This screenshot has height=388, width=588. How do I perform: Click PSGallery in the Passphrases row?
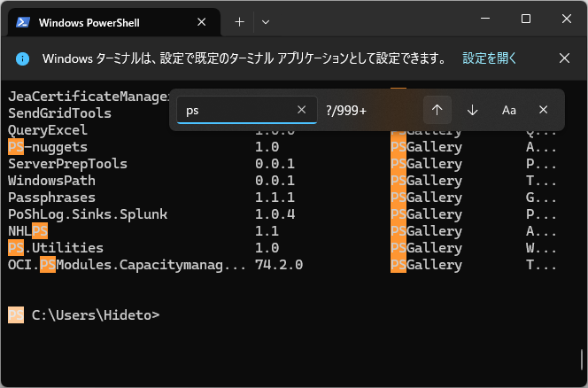click(x=426, y=198)
